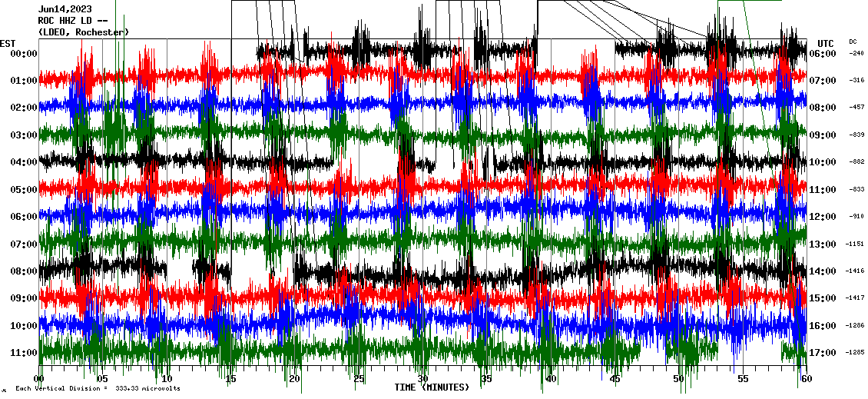Click the 05 minute axis tick
Image resolution: width=868 pixels, height=399 pixels.
pyautogui.click(x=103, y=379)
